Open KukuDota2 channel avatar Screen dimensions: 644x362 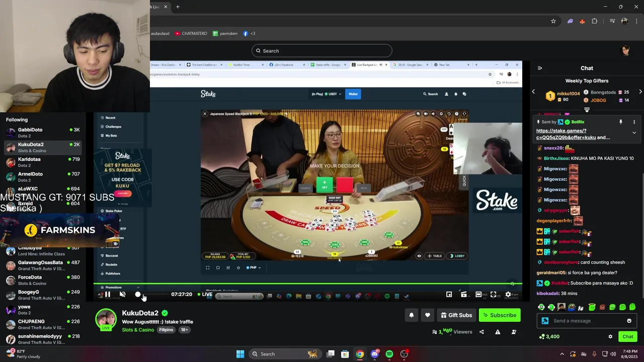pos(106,320)
